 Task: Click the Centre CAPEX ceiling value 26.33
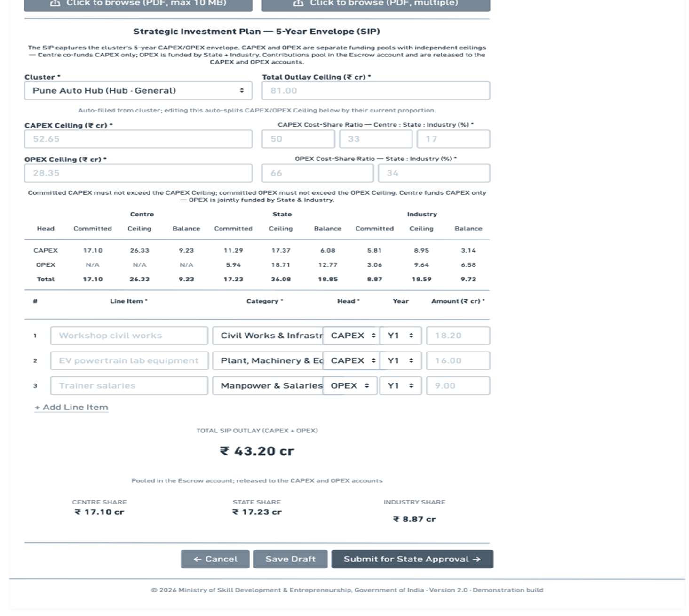tap(140, 250)
